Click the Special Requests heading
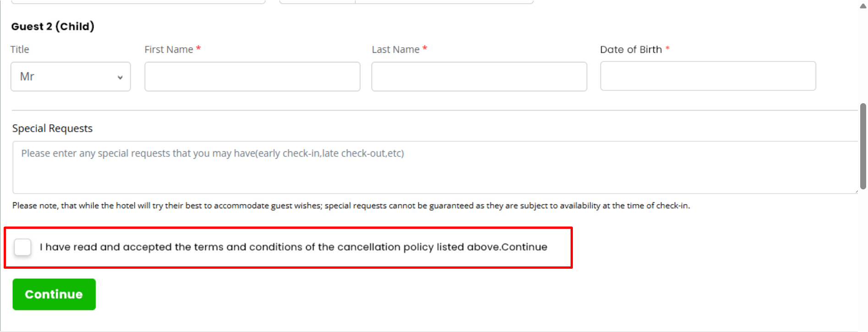 (52, 128)
